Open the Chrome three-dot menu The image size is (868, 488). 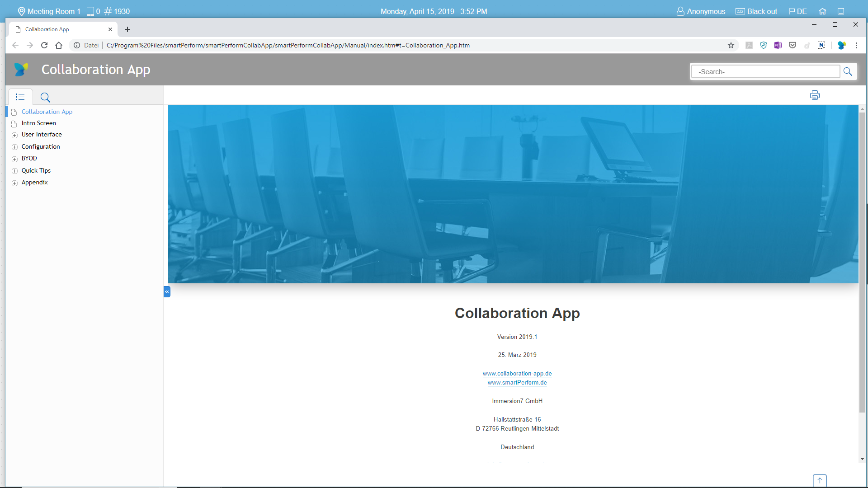click(856, 45)
